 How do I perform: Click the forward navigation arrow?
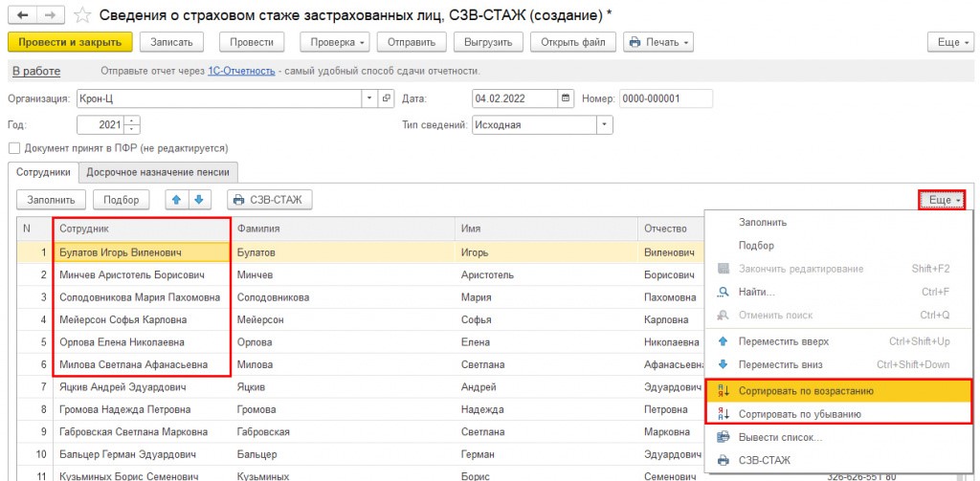(50, 15)
